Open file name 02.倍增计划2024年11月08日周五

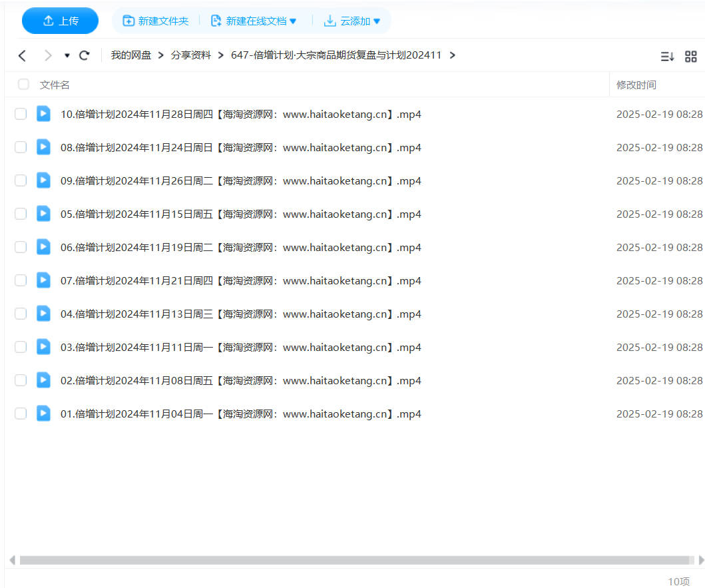click(241, 381)
